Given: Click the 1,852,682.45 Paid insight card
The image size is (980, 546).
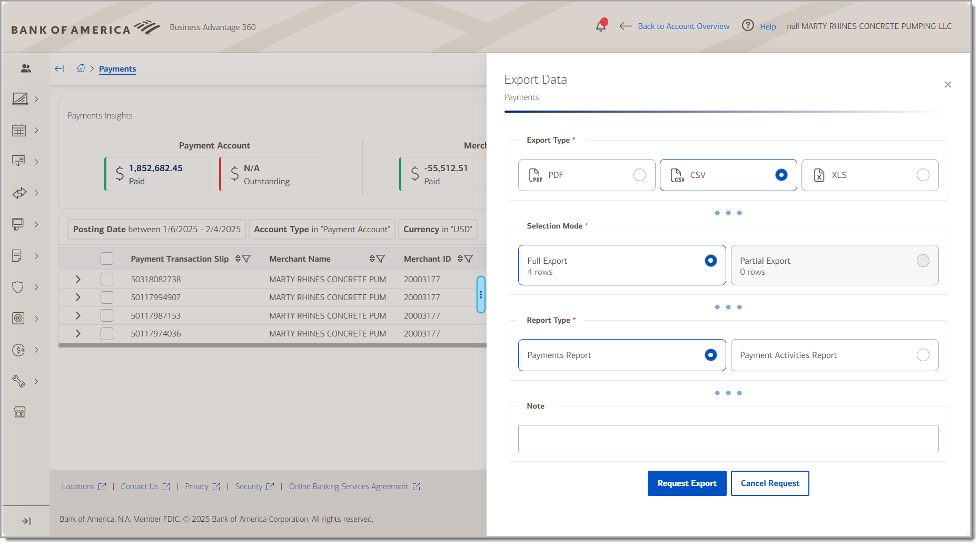Looking at the screenshot, I should point(157,174).
